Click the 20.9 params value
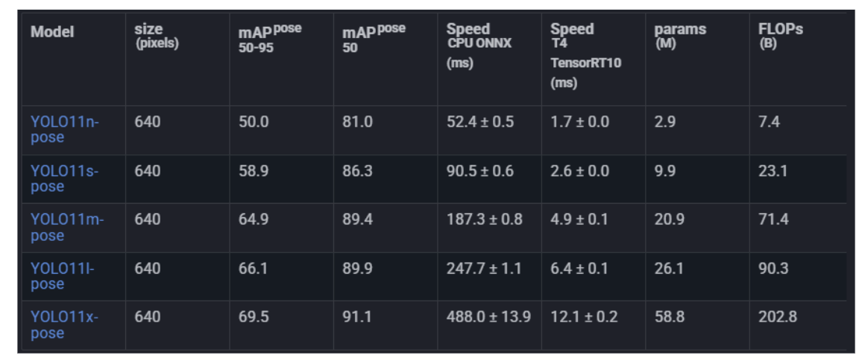The image size is (868, 361). (x=670, y=219)
